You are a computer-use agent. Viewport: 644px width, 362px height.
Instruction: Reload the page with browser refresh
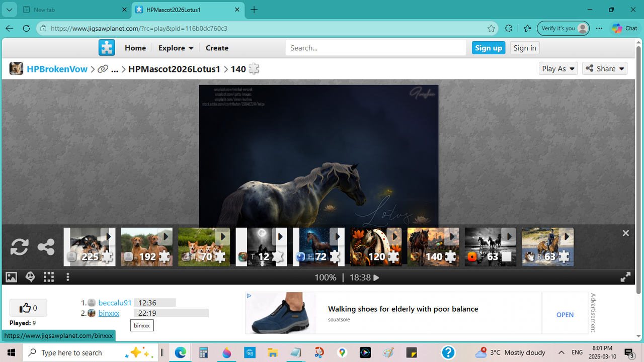pyautogui.click(x=27, y=28)
